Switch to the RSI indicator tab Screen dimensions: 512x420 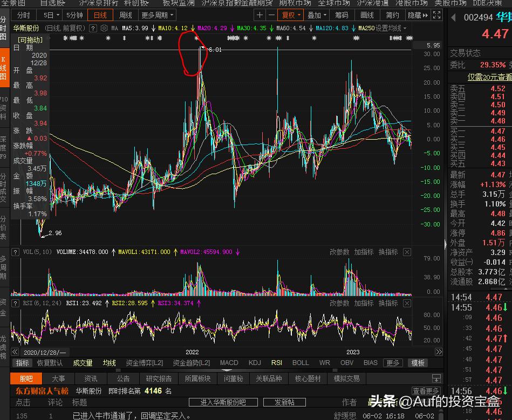pyautogui.click(x=276, y=363)
